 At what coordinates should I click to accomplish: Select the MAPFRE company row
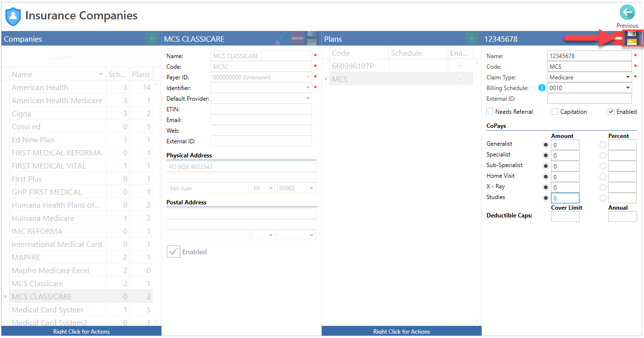[81, 258]
